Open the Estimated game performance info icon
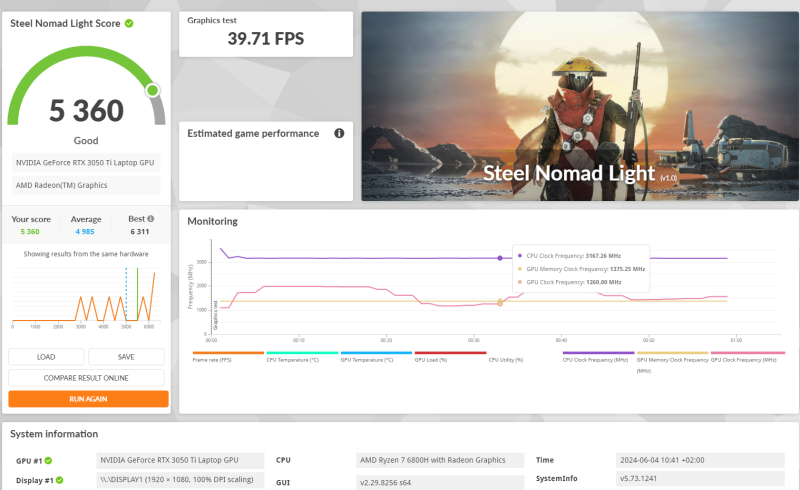800x490 pixels. [x=339, y=133]
